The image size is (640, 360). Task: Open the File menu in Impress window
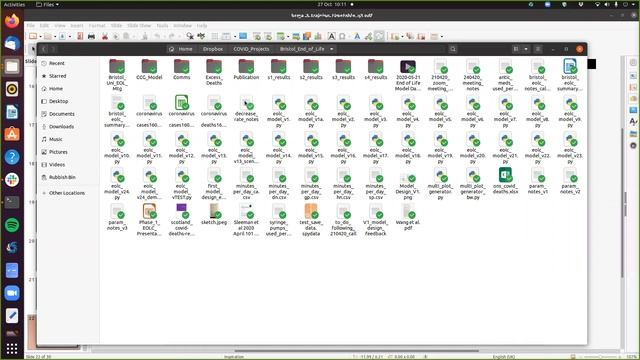point(31,25)
